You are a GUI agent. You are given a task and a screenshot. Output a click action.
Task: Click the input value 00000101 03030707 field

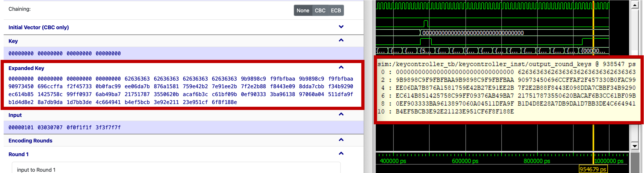pyautogui.click(x=183, y=127)
